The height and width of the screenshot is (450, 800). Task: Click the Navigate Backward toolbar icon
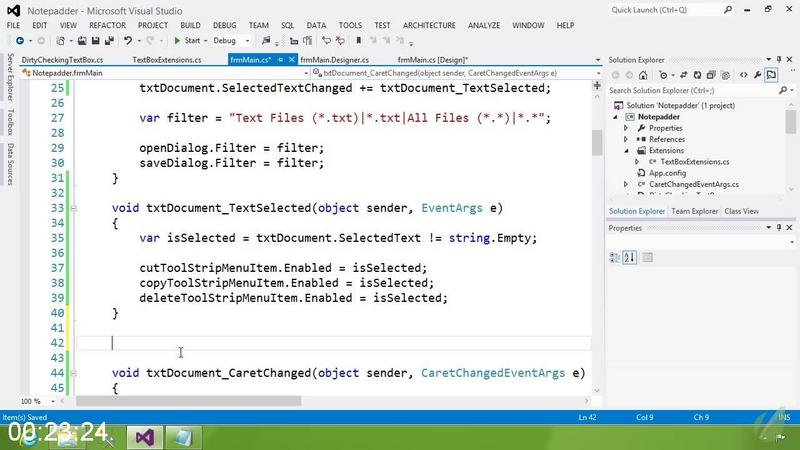20,40
